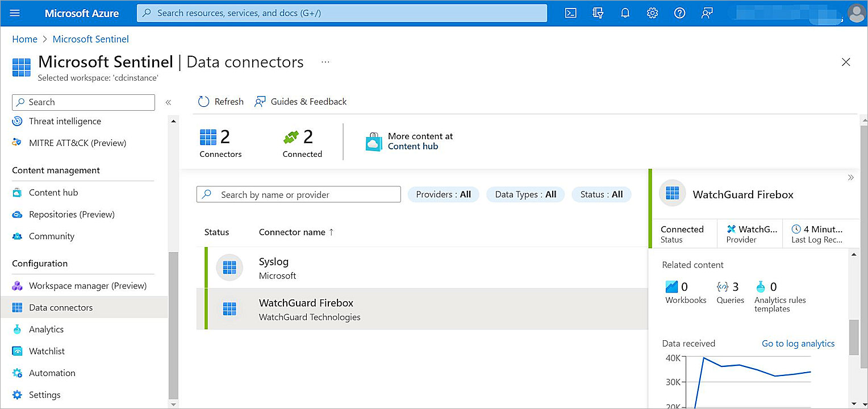Viewport: 868px width, 409px height.
Task: Open the Directory and subscription filter
Action: click(598, 12)
